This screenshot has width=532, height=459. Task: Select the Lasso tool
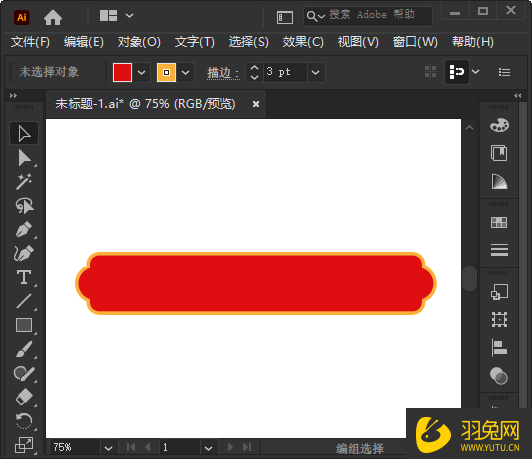coord(24,206)
